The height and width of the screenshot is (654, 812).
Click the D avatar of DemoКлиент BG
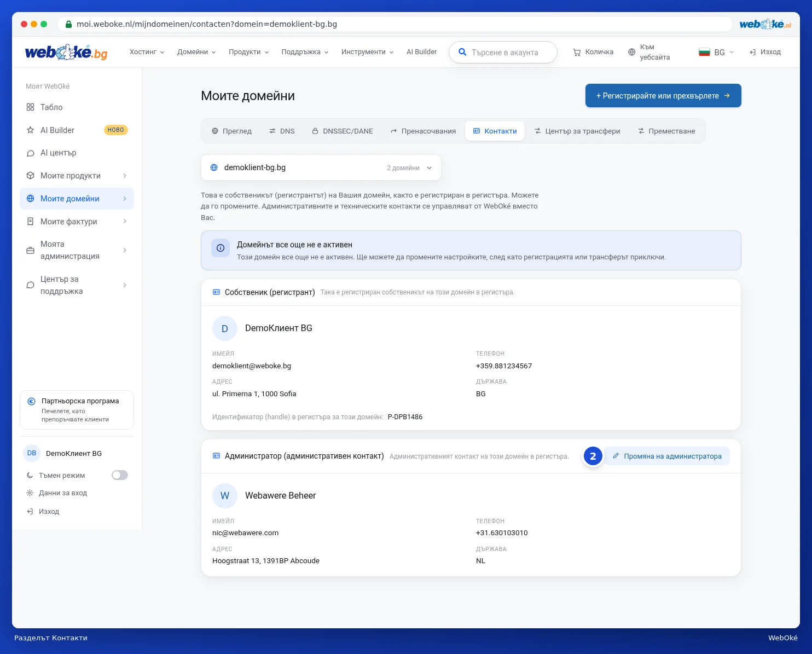click(225, 328)
